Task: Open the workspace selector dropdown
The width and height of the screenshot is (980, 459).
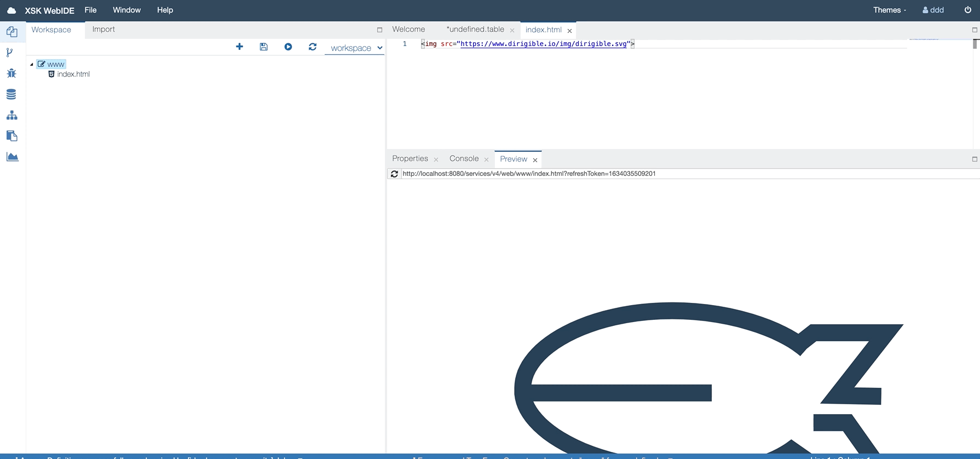Action: coord(356,48)
